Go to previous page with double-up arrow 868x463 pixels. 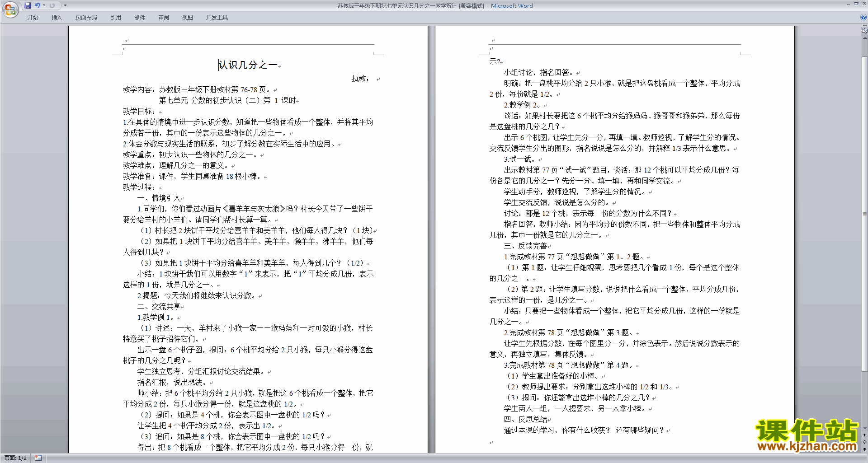(x=865, y=435)
